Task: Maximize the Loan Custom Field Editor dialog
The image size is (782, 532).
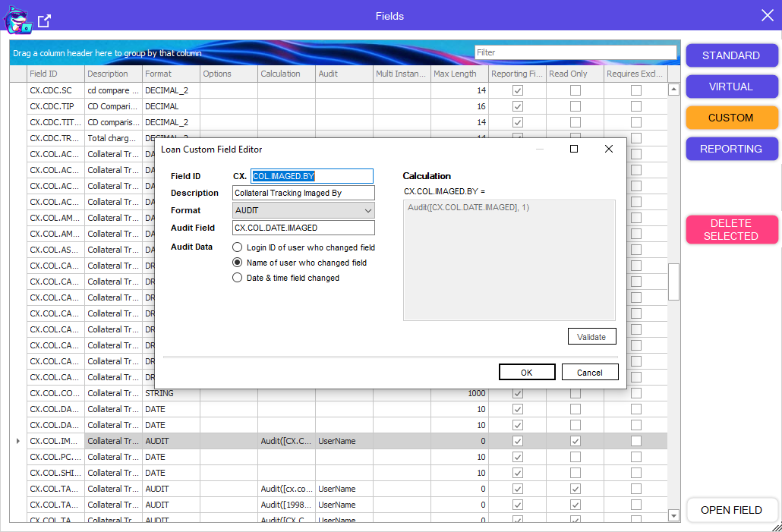Action: point(574,150)
